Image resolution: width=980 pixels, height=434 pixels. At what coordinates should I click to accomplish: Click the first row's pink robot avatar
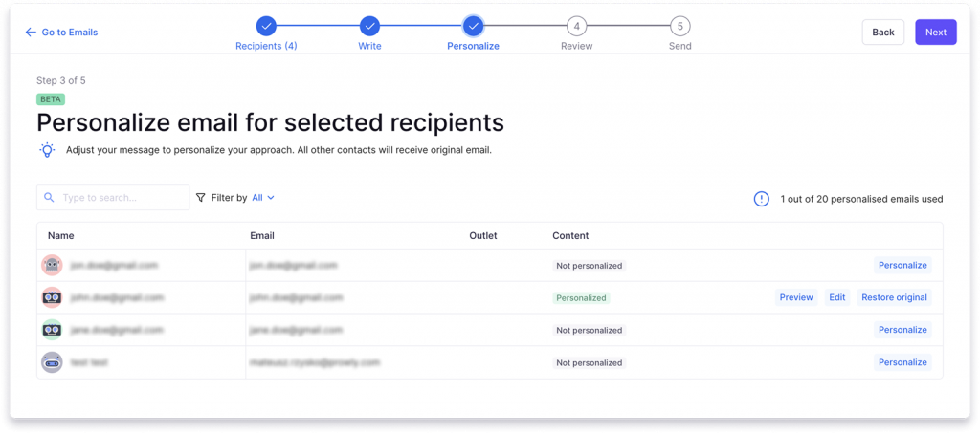(x=52, y=265)
